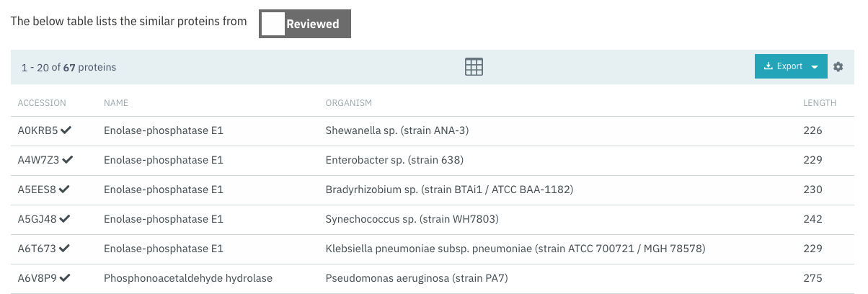Click the Export button
The height and width of the screenshot is (294, 868).
click(x=783, y=66)
